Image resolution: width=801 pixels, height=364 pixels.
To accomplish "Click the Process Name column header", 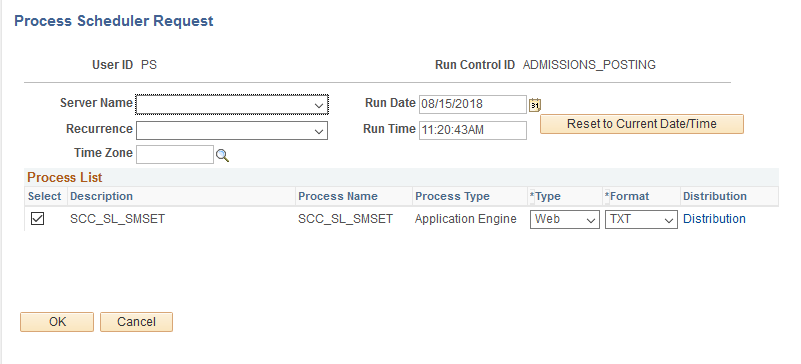I will [x=338, y=197].
